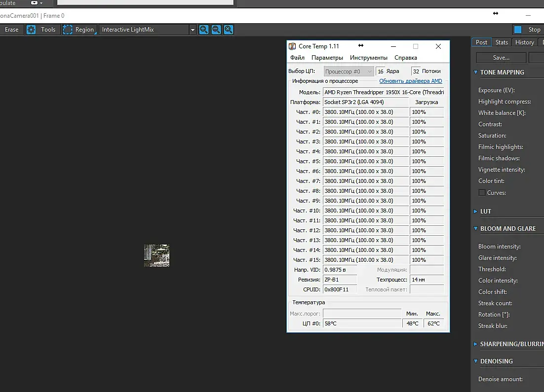Click the Filmic highlights label
Image resolution: width=544 pixels, height=392 pixels.
coord(500,147)
